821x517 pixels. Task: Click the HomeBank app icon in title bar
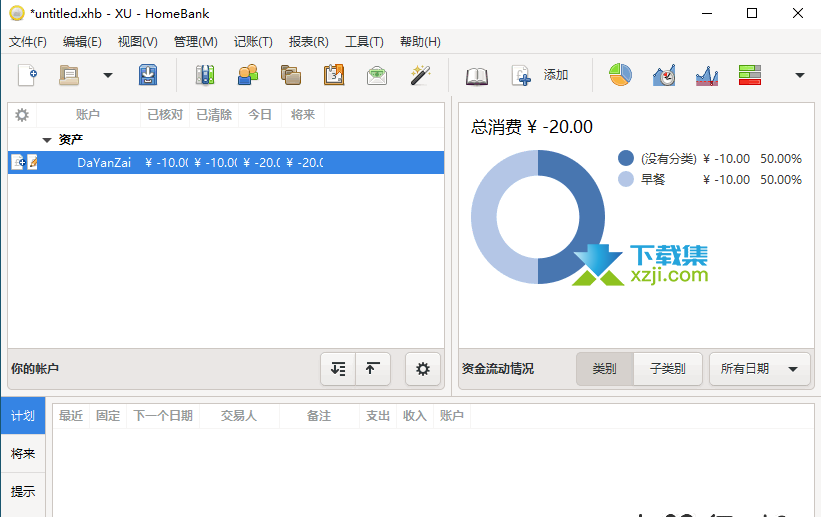pyautogui.click(x=17, y=13)
